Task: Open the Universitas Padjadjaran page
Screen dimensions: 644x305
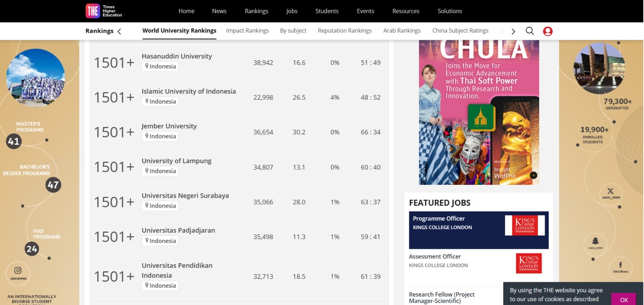Action: 178,230
